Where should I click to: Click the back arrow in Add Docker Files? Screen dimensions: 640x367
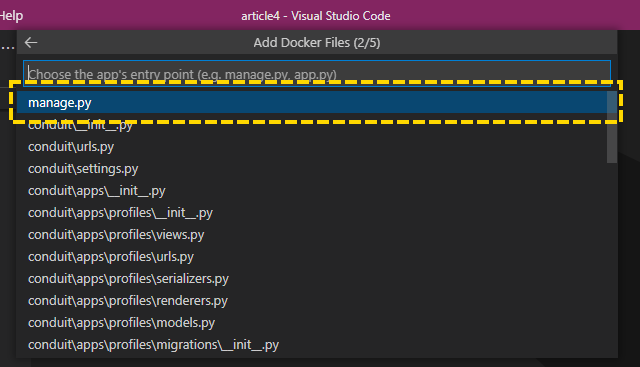coord(31,42)
